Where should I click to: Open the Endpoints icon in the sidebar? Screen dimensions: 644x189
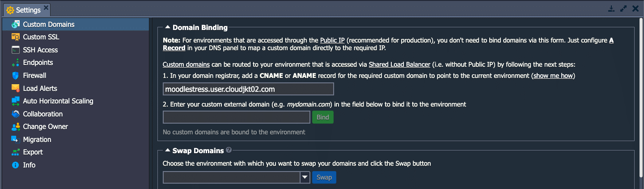(16, 63)
